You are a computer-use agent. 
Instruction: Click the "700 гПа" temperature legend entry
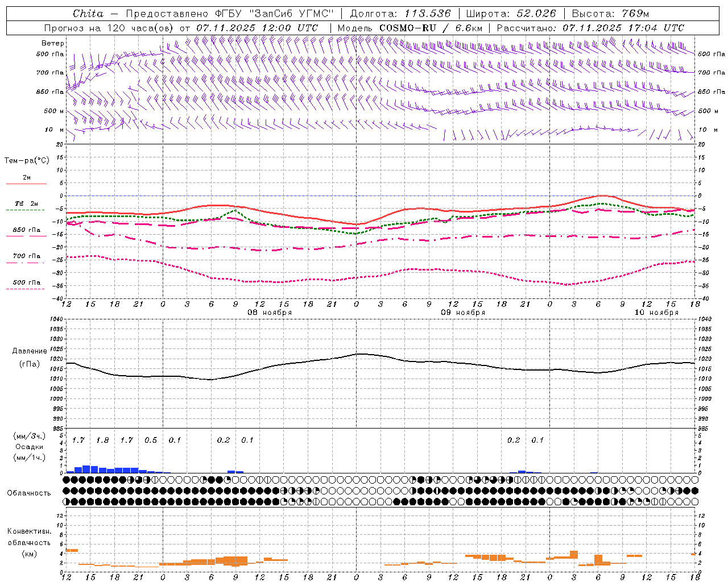coord(27,256)
